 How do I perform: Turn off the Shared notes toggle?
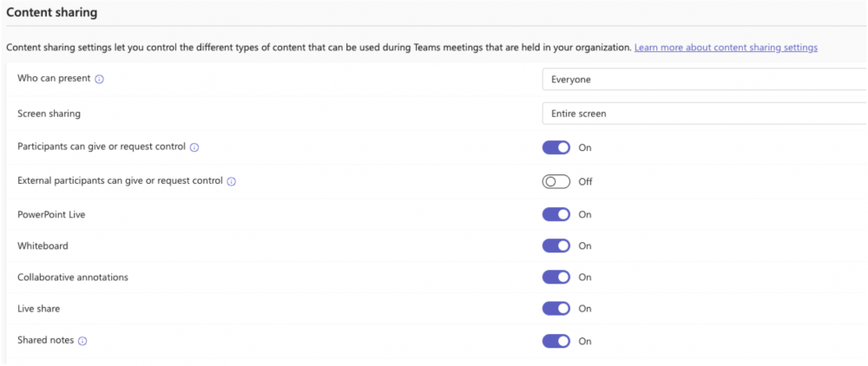pyautogui.click(x=556, y=341)
